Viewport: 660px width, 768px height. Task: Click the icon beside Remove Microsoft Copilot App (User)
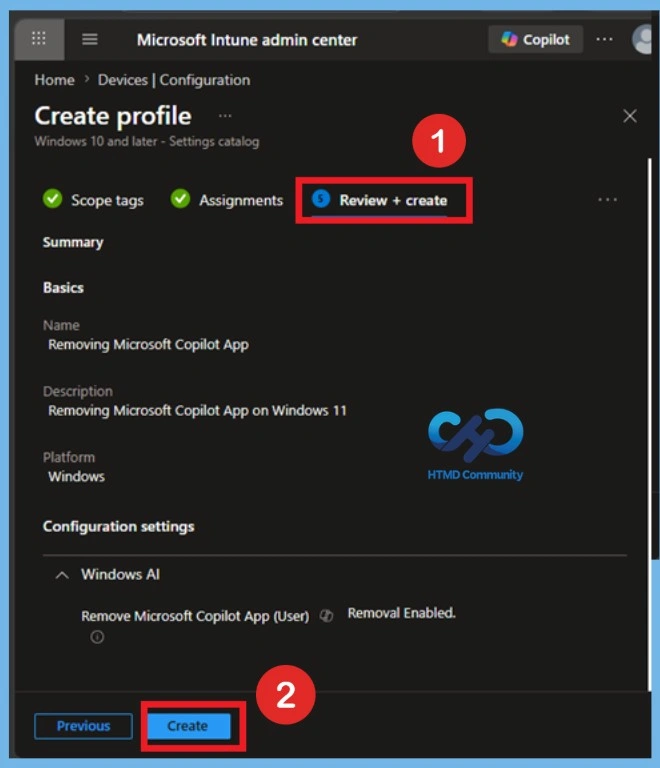[x=326, y=616]
